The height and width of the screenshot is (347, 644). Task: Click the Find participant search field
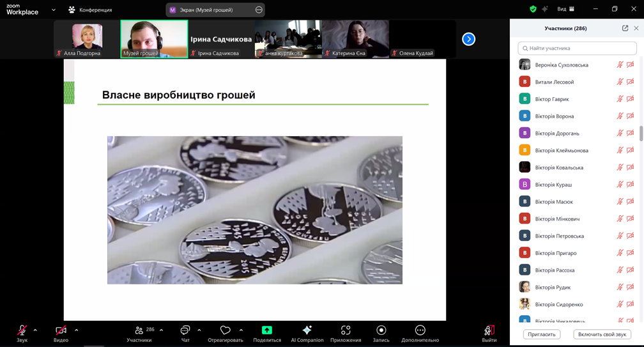[x=577, y=48]
